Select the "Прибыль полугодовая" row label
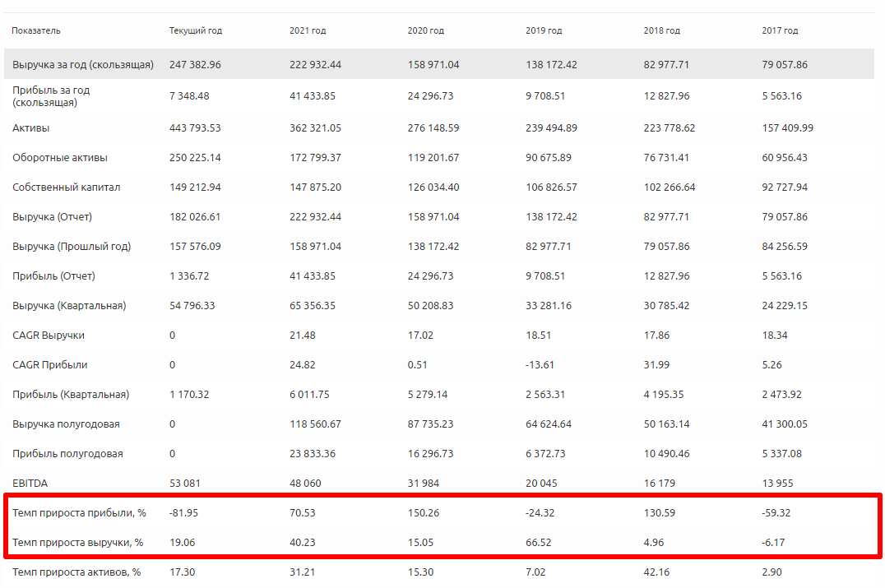885x588 pixels. 67,454
